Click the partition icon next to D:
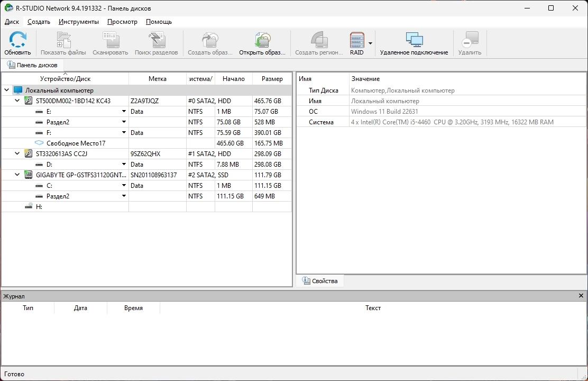 coord(39,165)
